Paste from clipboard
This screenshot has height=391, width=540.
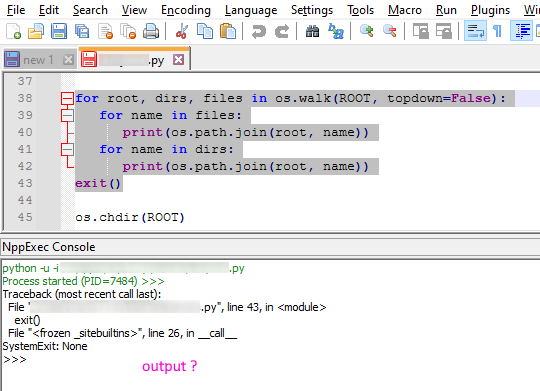[228, 31]
